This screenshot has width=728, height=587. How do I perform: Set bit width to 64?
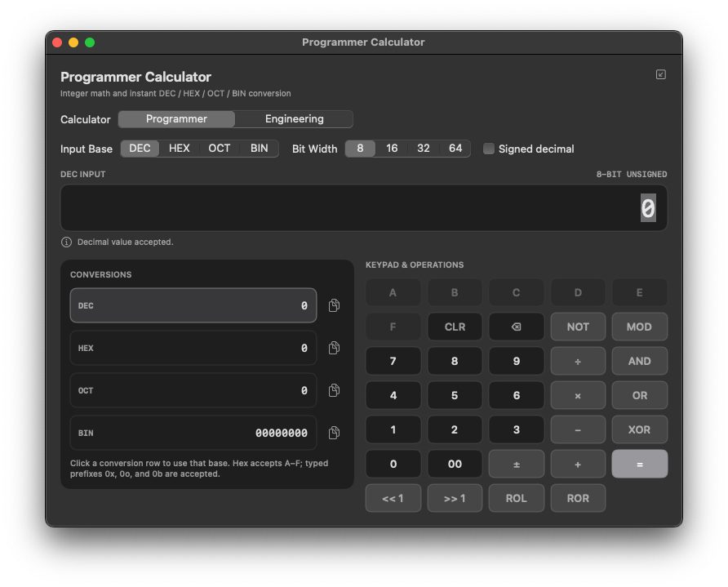click(x=455, y=149)
